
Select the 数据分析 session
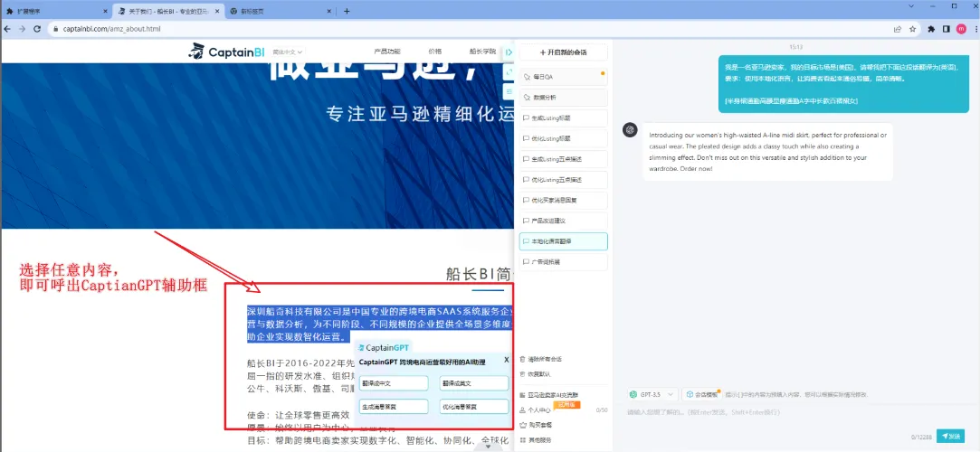click(x=563, y=98)
